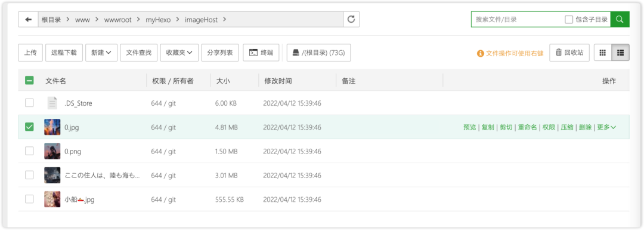Open the recycle bin (回收站)

(569, 53)
